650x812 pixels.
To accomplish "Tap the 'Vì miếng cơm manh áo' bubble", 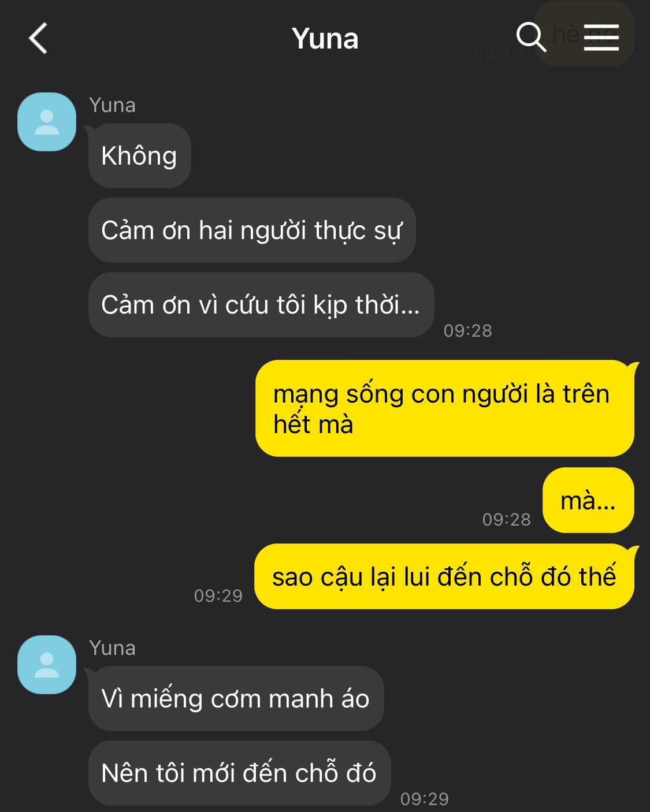I will pos(236,698).
